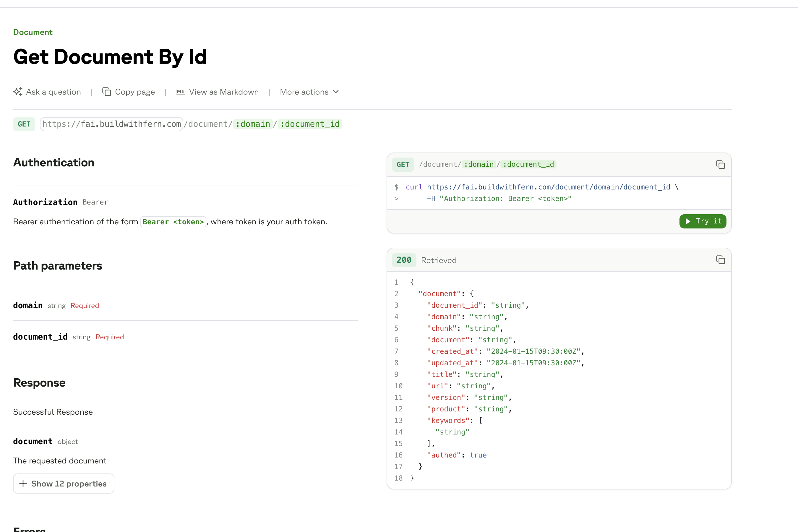Click the Bearer <token> code chip
The width and height of the screenshot is (798, 532).
173,222
